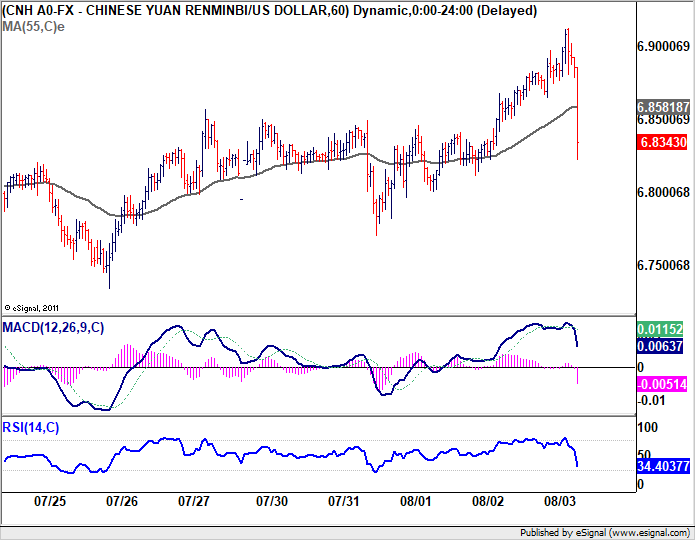This screenshot has height=540, width=695.
Task: Click the 08/02 date axis label
Action: pos(488,501)
